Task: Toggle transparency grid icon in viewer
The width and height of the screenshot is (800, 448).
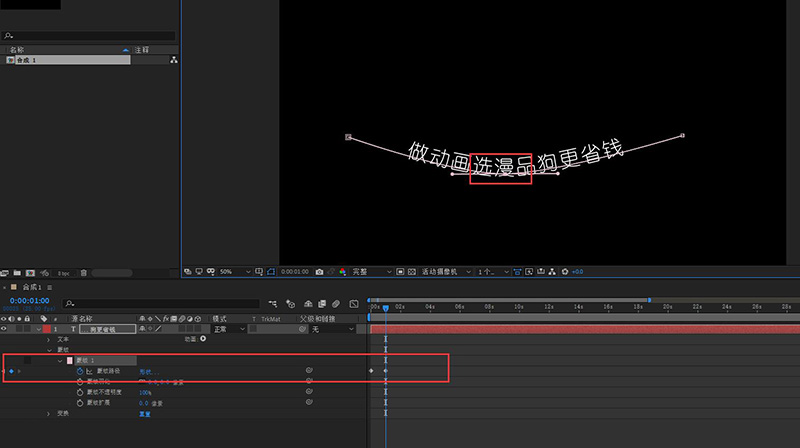Action: point(412,272)
